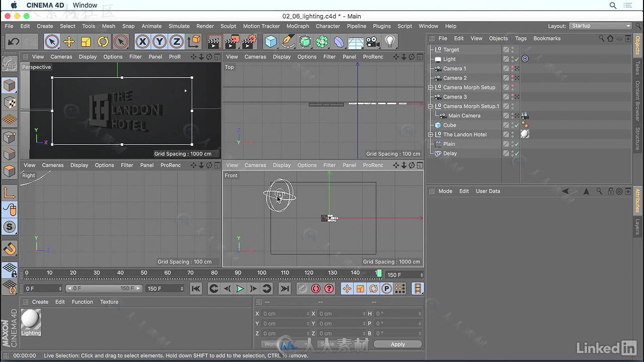The image size is (644, 362).
Task: Click the Record Active Objects key button
Action: pyautogui.click(x=302, y=289)
